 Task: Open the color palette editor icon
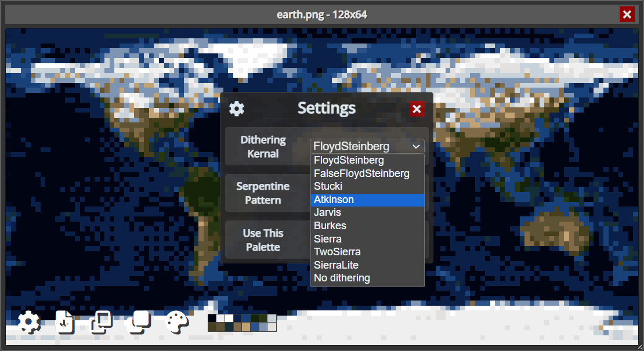(x=176, y=323)
